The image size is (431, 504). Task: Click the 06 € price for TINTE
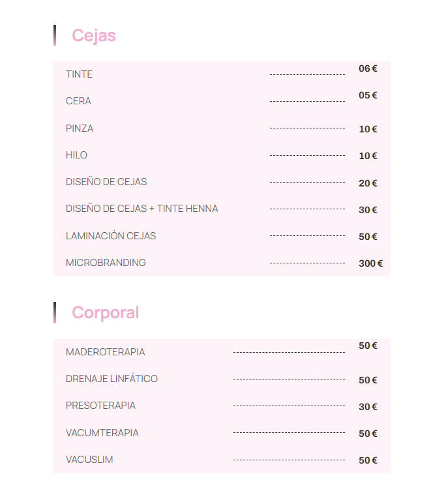[368, 68]
